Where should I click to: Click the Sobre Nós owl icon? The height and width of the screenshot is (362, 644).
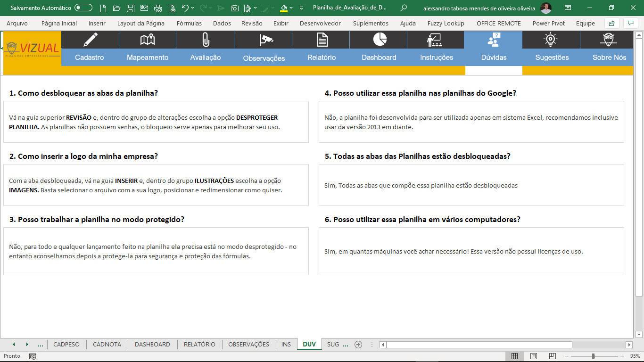point(609,40)
